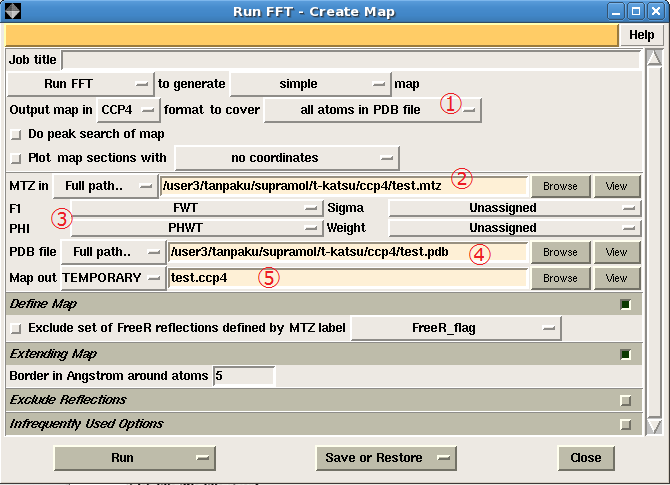Enable Exclude set of FreeR reflections

coord(15,327)
